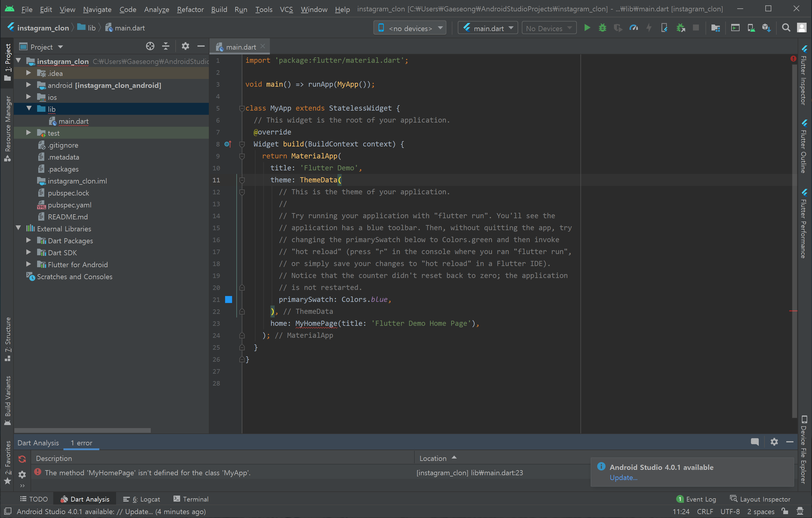Screen dimensions: 812x518
Task: Locate current file with crosshair icon
Action: (150, 46)
